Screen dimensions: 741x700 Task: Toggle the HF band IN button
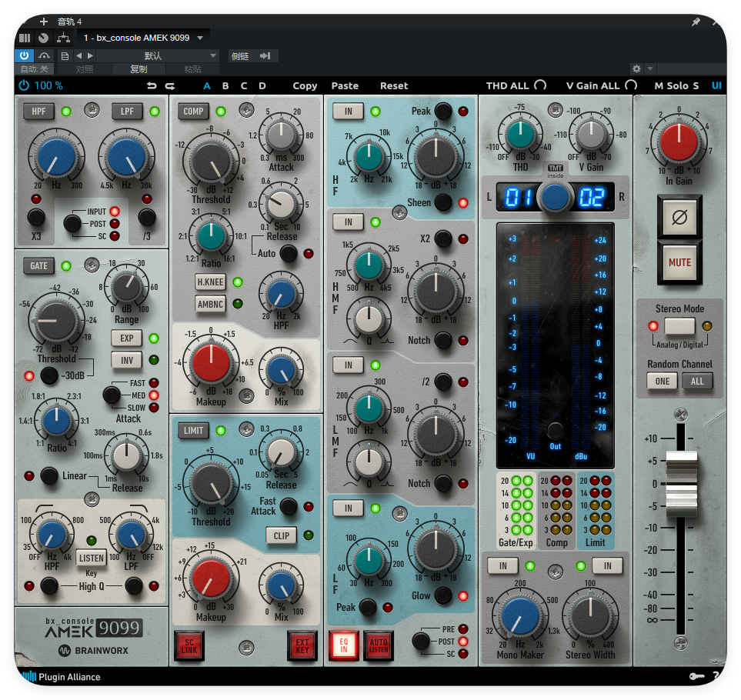pos(349,112)
